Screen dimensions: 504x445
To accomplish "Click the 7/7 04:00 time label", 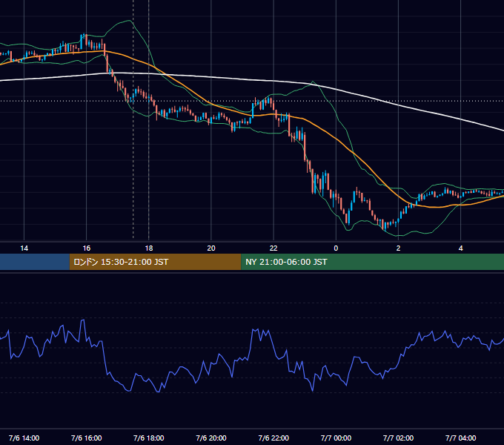I will pyautogui.click(x=460, y=438).
